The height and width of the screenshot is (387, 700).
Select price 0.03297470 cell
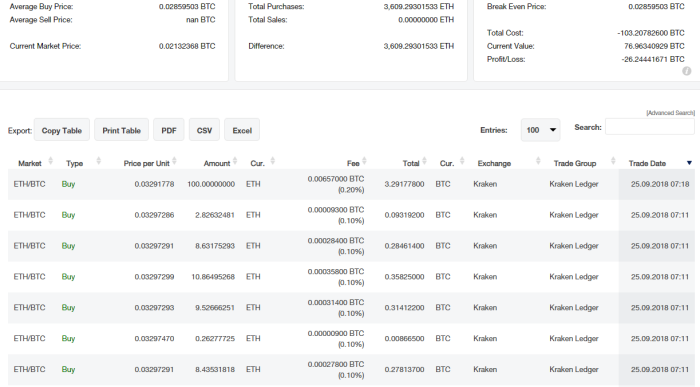(x=154, y=338)
